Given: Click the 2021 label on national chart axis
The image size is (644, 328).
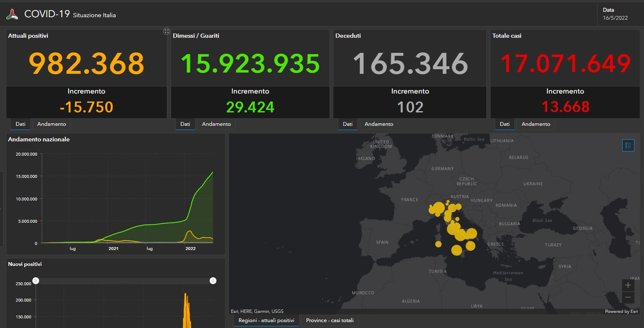Looking at the screenshot, I should (113, 248).
